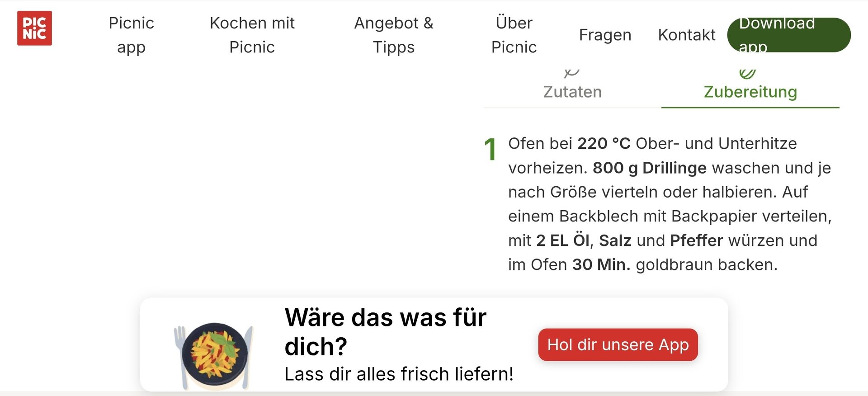
Task: Click the 220 °C temperature text
Action: (604, 143)
